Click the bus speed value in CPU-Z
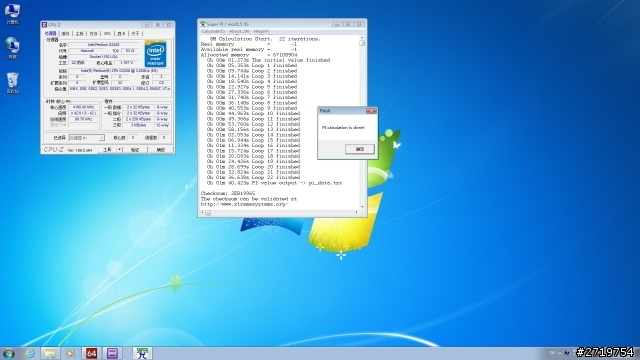640x360 pixels. click(83, 119)
